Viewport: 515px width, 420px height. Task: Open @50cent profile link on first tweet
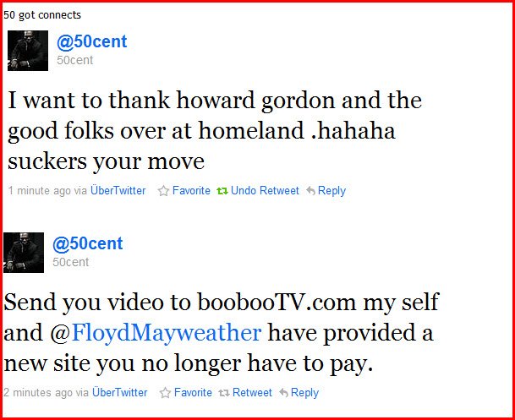91,41
